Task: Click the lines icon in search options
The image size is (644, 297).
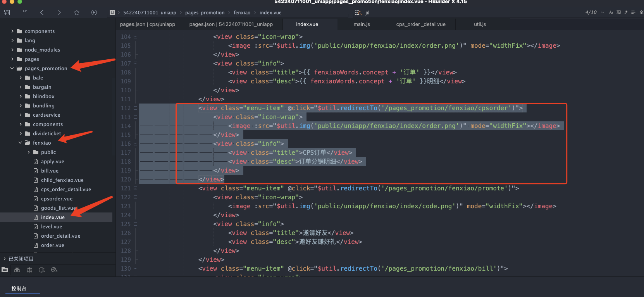Action: click(x=633, y=12)
